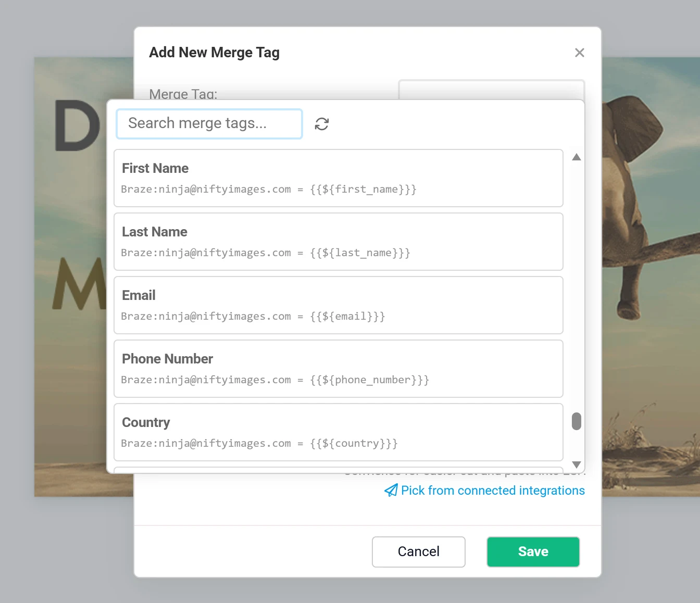700x603 pixels.
Task: Click the scroll down arrow in tag list
Action: 576,464
